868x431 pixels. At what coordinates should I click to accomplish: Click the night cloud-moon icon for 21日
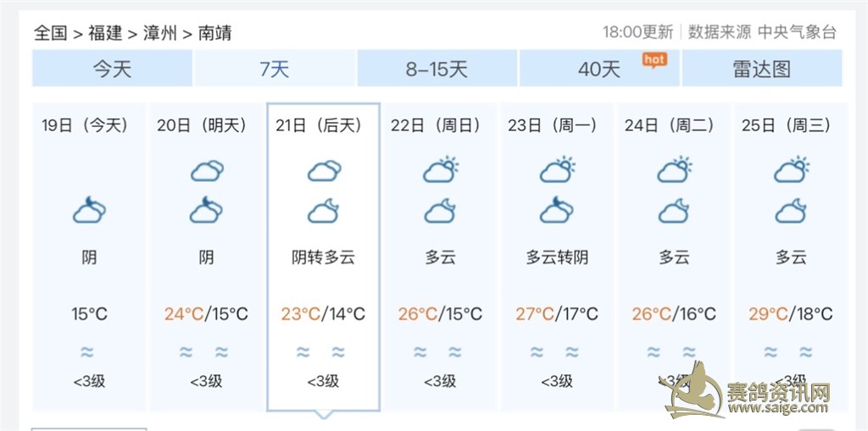[324, 210]
